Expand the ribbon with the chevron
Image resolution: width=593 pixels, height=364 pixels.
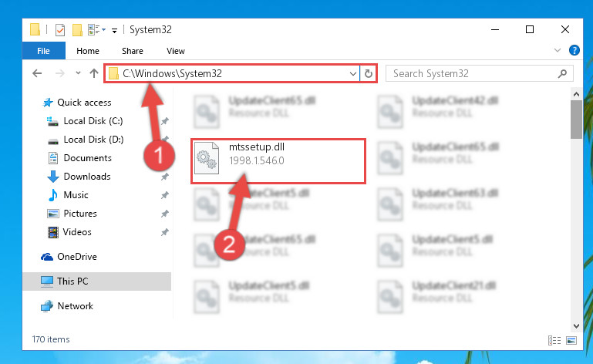557,50
